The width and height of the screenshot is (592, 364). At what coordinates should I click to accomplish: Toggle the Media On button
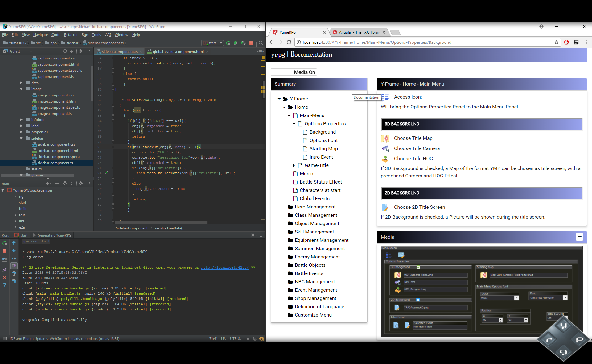[x=304, y=72]
